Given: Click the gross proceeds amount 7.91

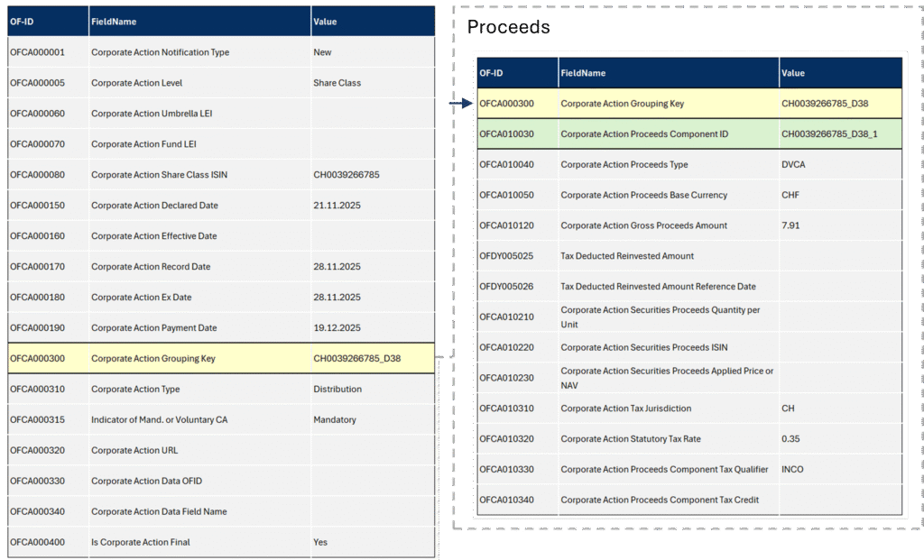Looking at the screenshot, I should point(790,226).
